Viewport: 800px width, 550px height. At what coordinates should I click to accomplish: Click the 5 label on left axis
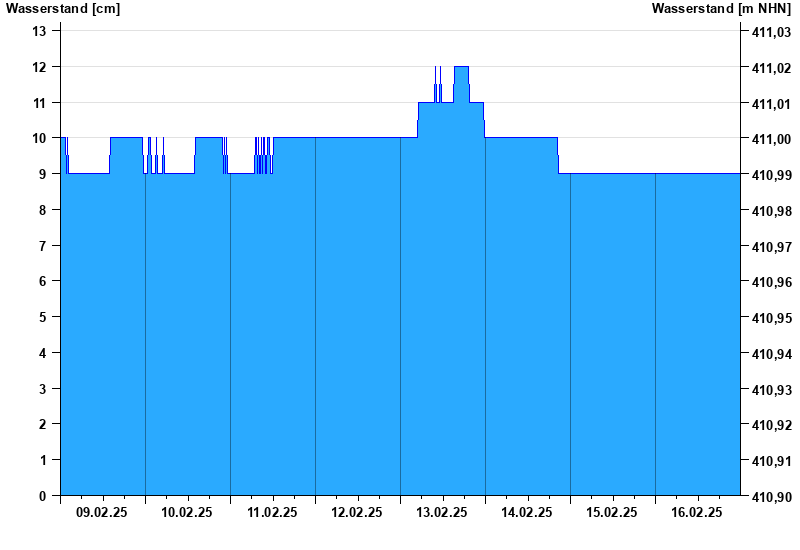(x=42, y=317)
